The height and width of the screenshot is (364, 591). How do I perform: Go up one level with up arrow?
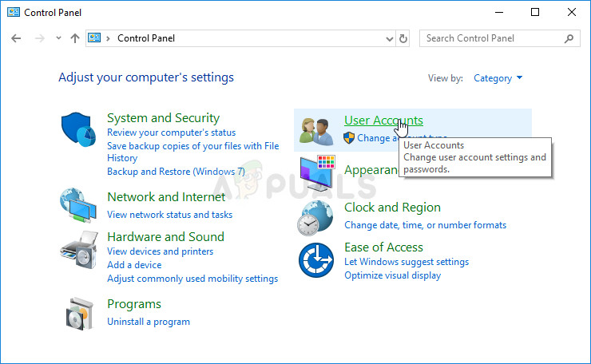click(x=75, y=38)
